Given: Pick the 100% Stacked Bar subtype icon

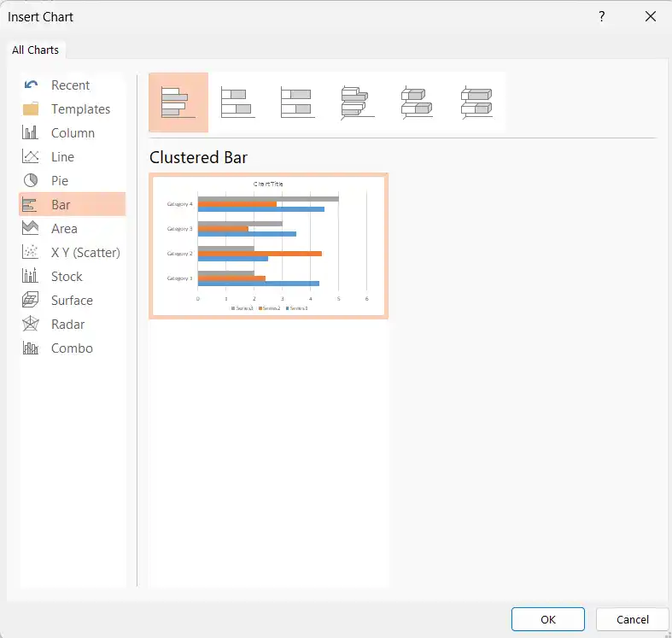Looking at the screenshot, I should coord(298,102).
